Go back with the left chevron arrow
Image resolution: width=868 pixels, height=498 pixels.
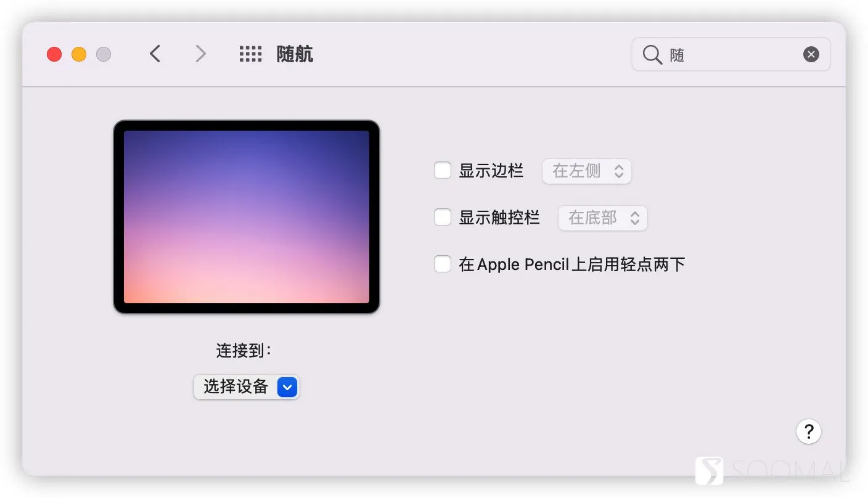click(155, 54)
